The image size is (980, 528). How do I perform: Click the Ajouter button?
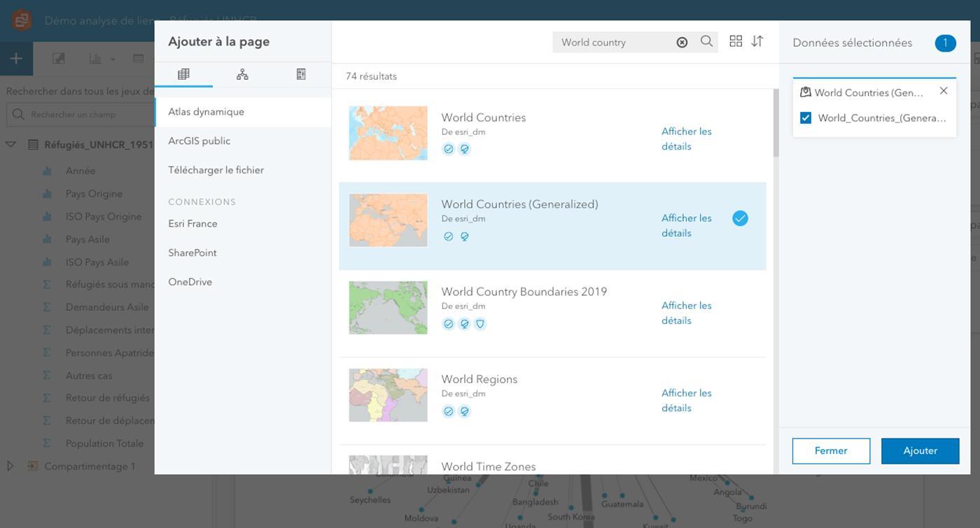[920, 451]
